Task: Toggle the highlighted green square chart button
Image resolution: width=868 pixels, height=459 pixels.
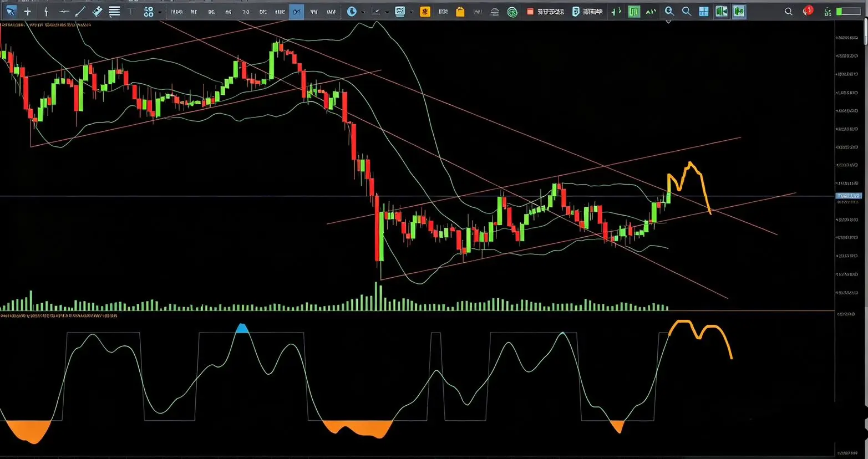Action: (634, 11)
